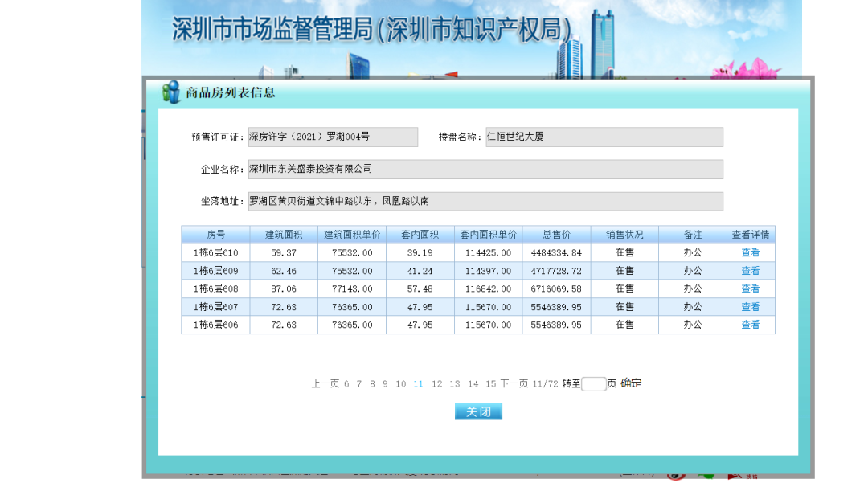This screenshot has width=868, height=487.
Task: Click the 预售许可证 field
Action: pos(333,137)
